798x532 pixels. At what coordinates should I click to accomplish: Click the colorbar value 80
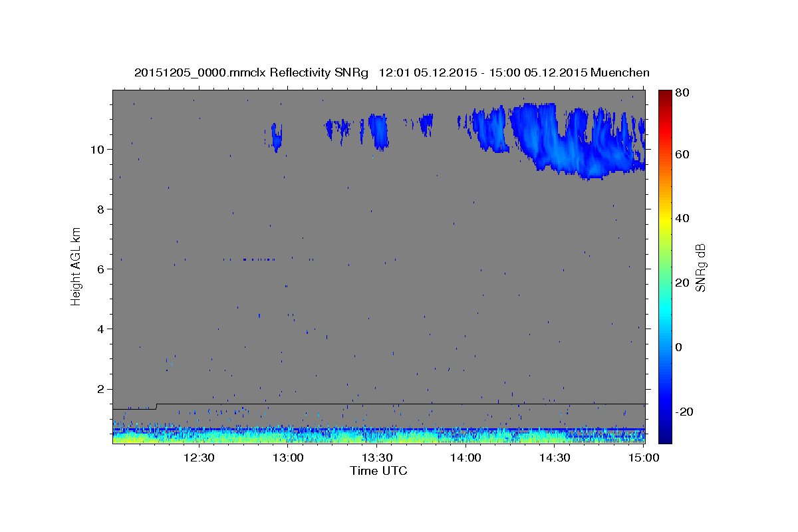tap(682, 92)
